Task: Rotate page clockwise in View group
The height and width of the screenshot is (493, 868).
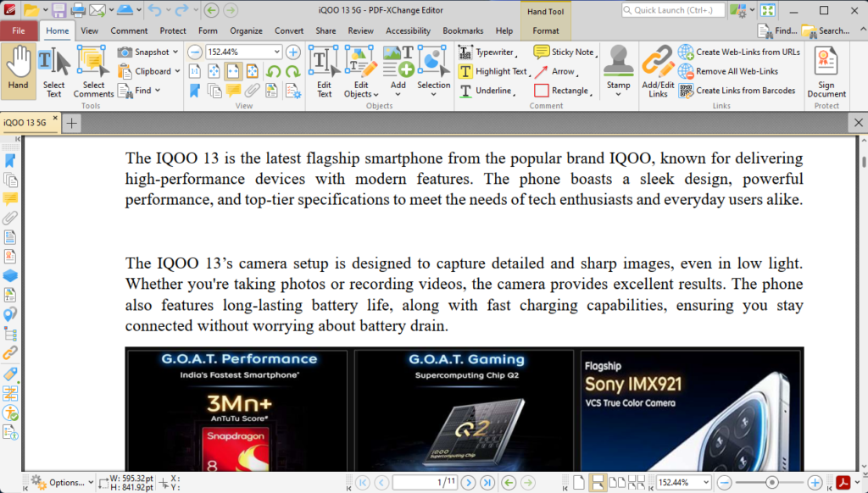Action: coord(292,71)
